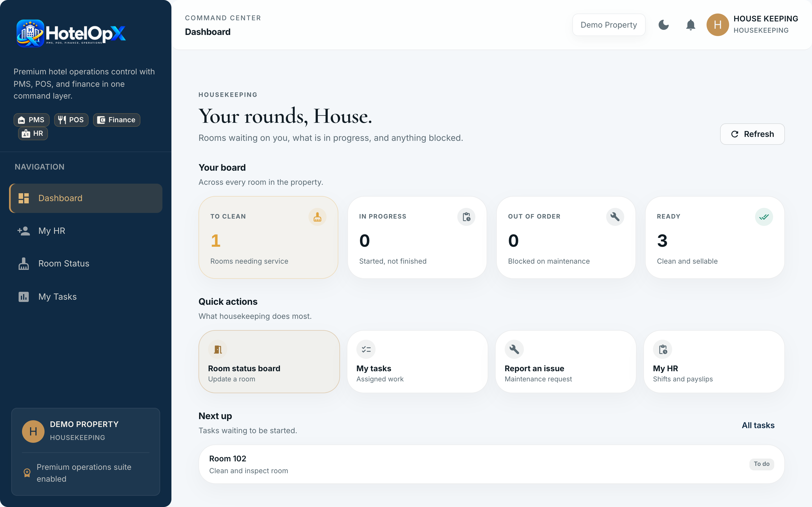The width and height of the screenshot is (812, 507).
Task: Click the Refresh button
Action: (x=752, y=134)
